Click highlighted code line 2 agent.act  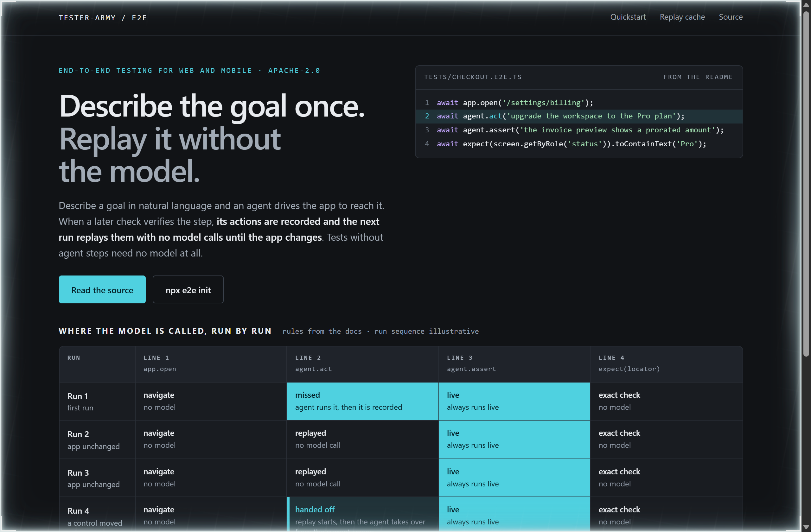578,116
